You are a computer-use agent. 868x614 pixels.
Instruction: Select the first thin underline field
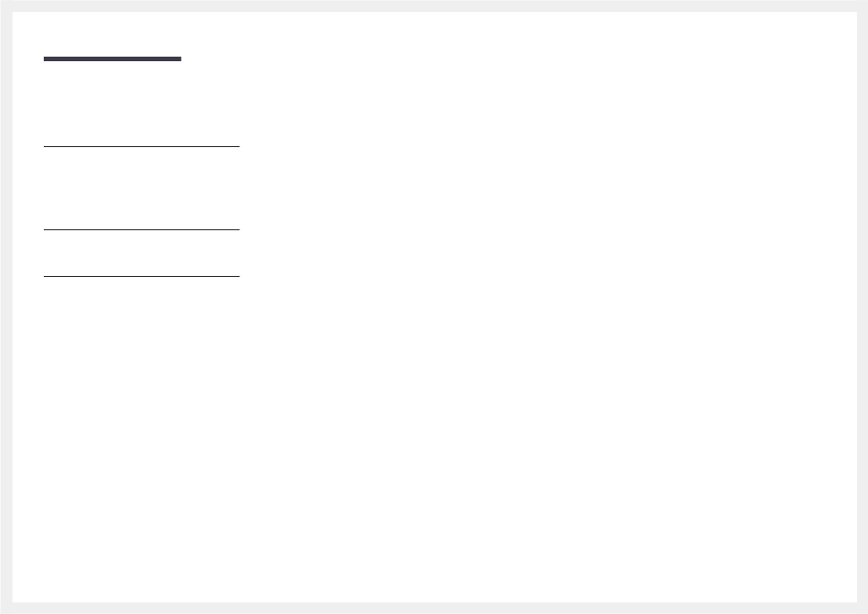142,147
